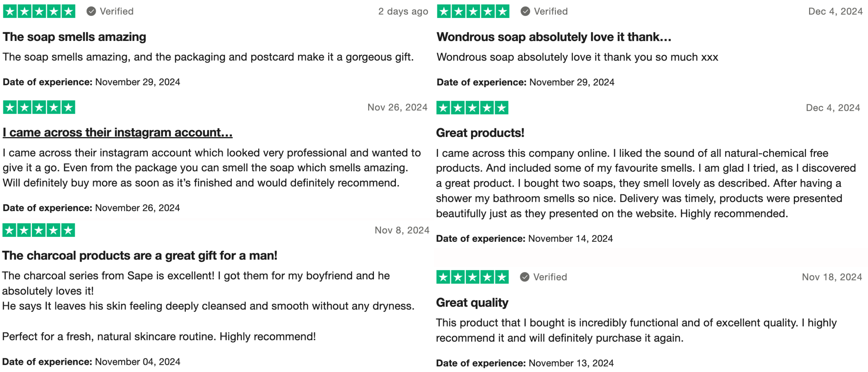Click the star rating on the Wondrous soap review
The height and width of the screenshot is (372, 868).
[x=473, y=11]
